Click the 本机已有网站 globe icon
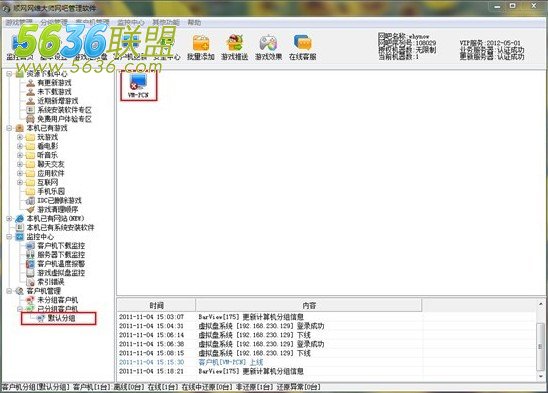The width and height of the screenshot is (548, 393). [x=20, y=219]
